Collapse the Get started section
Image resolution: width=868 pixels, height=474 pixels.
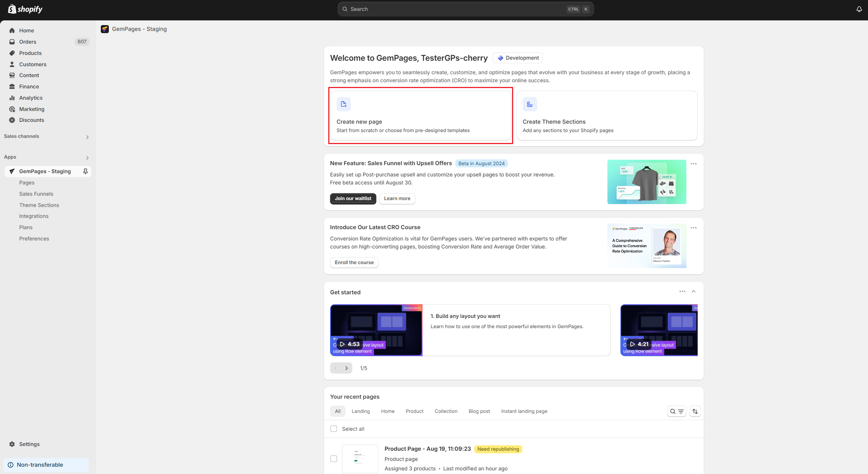(694, 291)
